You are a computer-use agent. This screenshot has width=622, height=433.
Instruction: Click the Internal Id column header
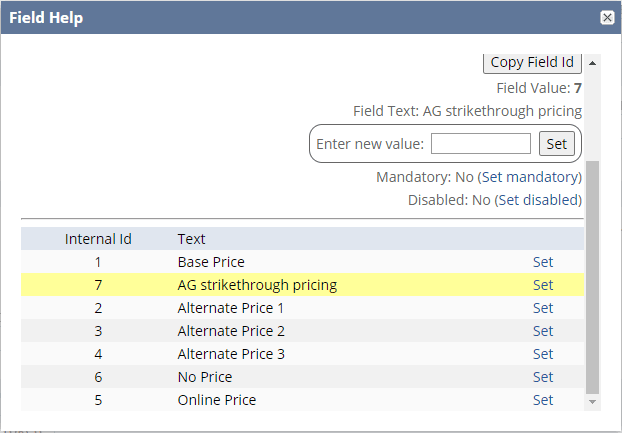(98, 239)
